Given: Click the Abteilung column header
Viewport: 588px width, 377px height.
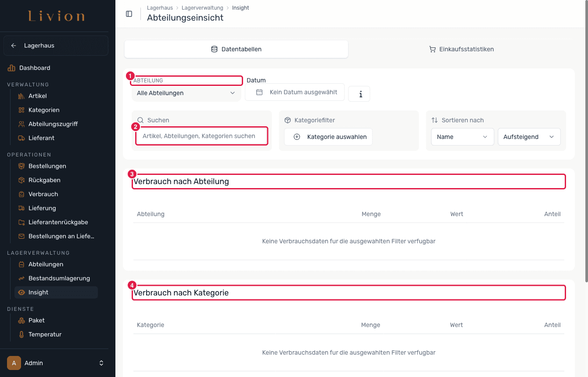Looking at the screenshot, I should point(151,214).
